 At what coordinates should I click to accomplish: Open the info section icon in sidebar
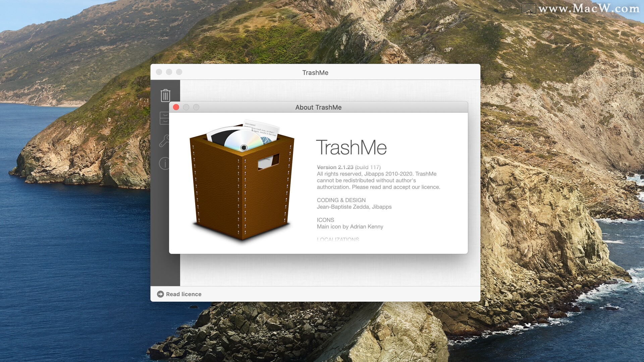click(x=164, y=164)
